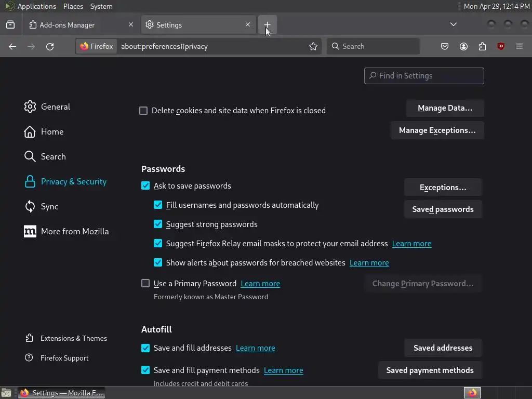
Task: Select the Home settings category
Action: pos(52,131)
